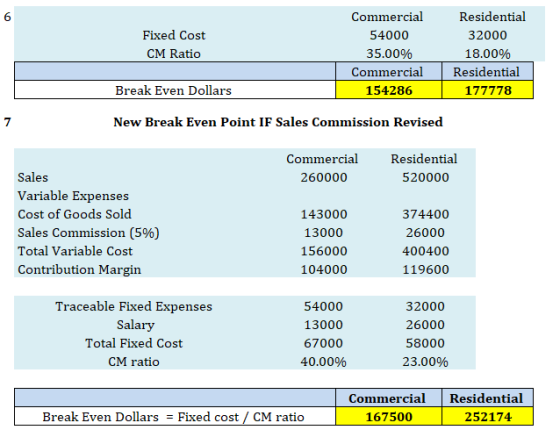
Task: Select the 18.00% CM ratio value
Action: click(488, 54)
